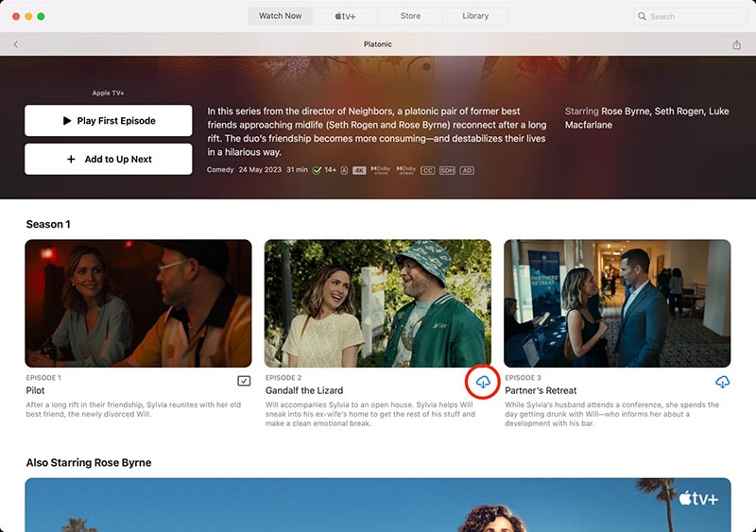
Task: Download episode 2 Gandalf the Lizard
Action: (x=483, y=382)
